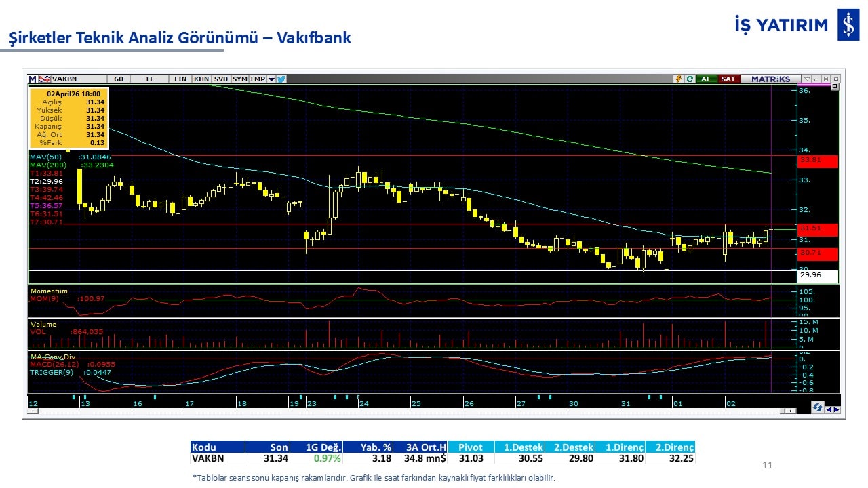Toggle the KHN chart option
The width and height of the screenshot is (868, 488).
[x=201, y=79]
